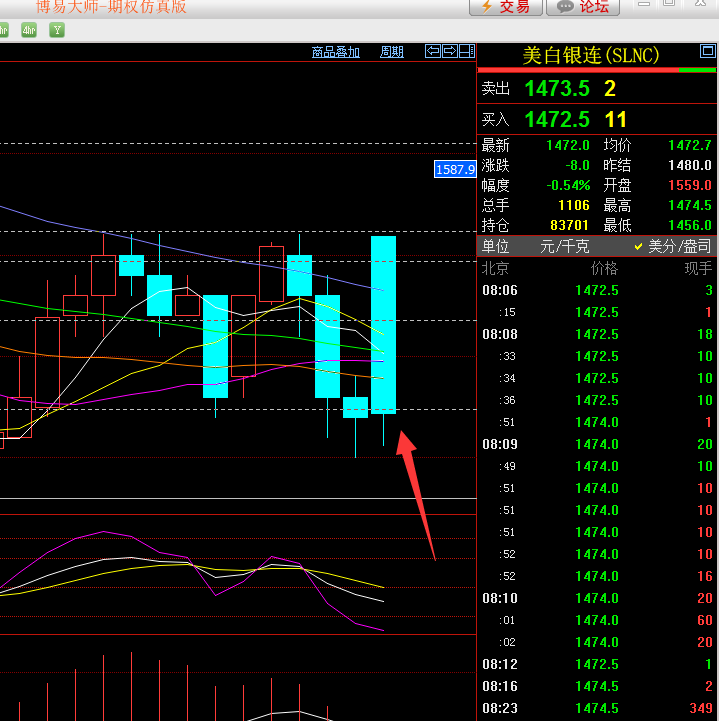
Task: Click the 价格 column header
Action: pyautogui.click(x=604, y=268)
